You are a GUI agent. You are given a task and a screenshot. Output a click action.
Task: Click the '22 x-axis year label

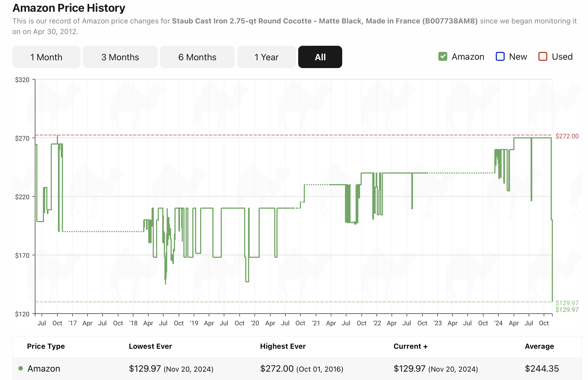tap(377, 323)
